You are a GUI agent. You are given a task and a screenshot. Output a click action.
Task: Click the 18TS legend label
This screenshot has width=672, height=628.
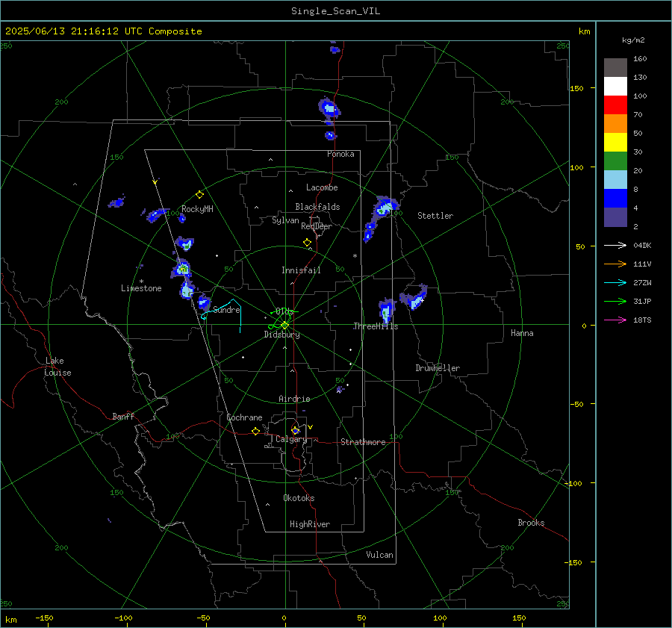(642, 320)
